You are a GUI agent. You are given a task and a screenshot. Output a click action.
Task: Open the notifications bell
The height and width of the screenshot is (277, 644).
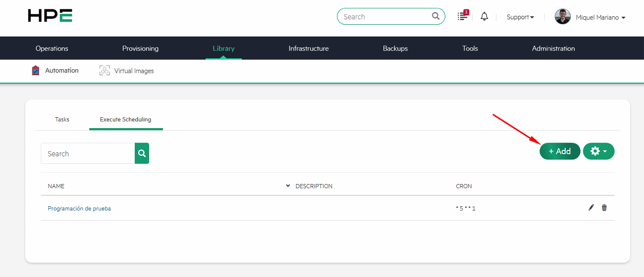pos(484,16)
